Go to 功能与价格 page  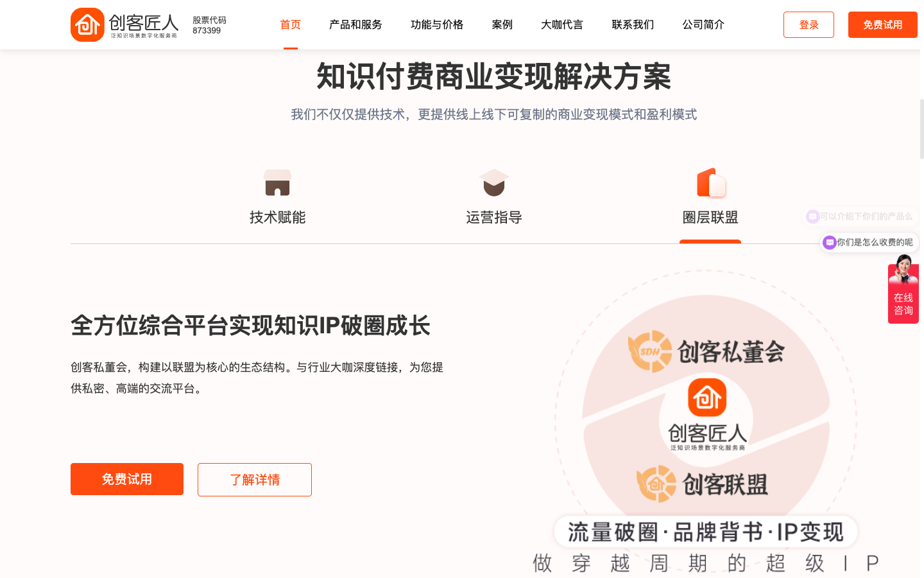[x=437, y=24]
